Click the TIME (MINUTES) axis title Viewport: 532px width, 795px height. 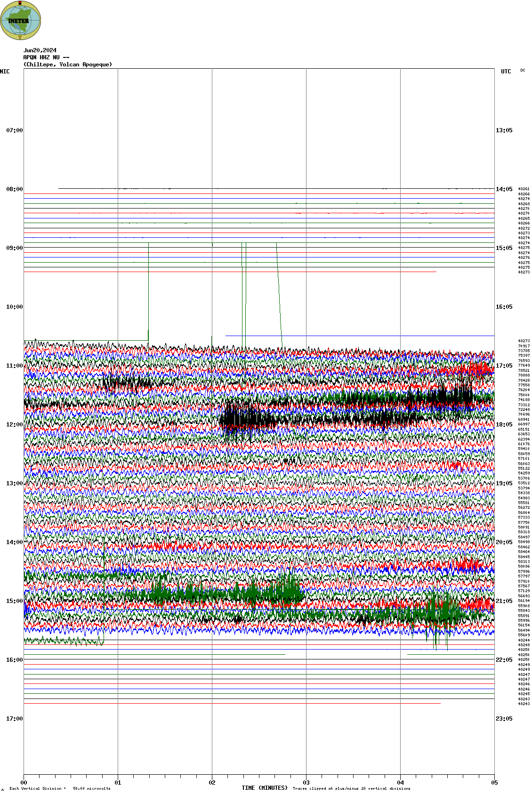click(265, 788)
